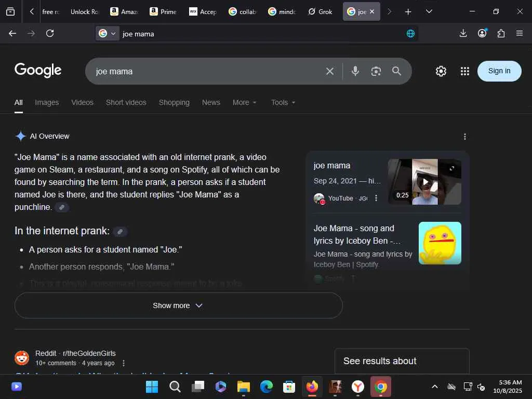Switch to the Prime tab
This screenshot has width=532, height=399.
163,11
